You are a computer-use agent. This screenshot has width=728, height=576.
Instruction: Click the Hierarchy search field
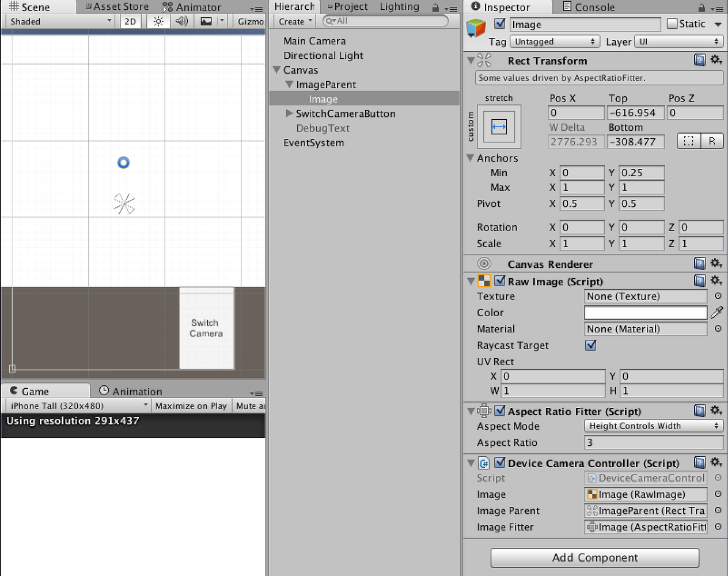pyautogui.click(x=385, y=21)
